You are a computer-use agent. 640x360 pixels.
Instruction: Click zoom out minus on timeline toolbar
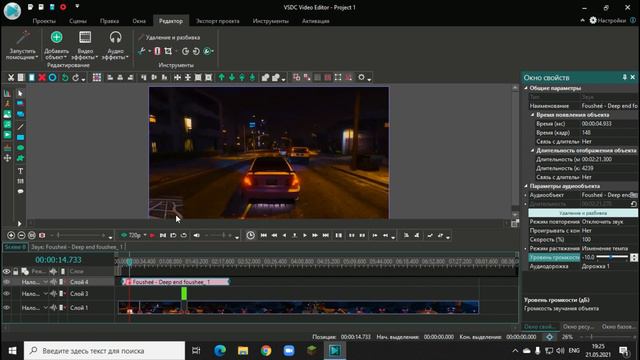pyautogui.click(x=21, y=236)
